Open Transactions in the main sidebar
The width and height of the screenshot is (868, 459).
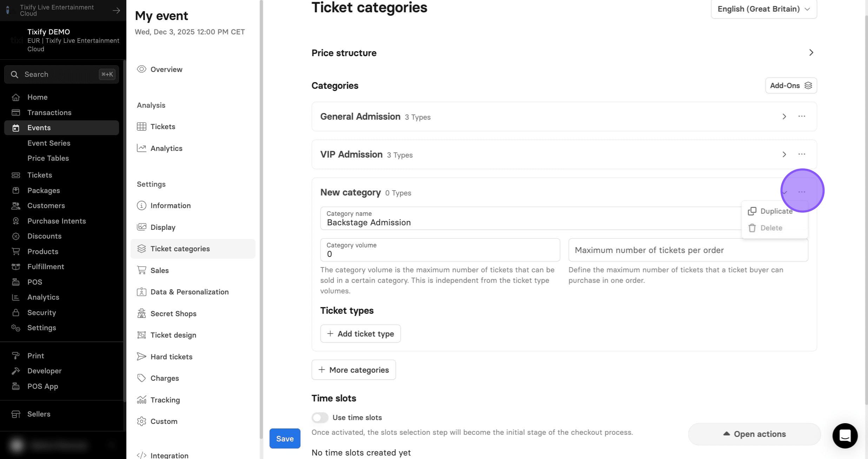[49, 113]
